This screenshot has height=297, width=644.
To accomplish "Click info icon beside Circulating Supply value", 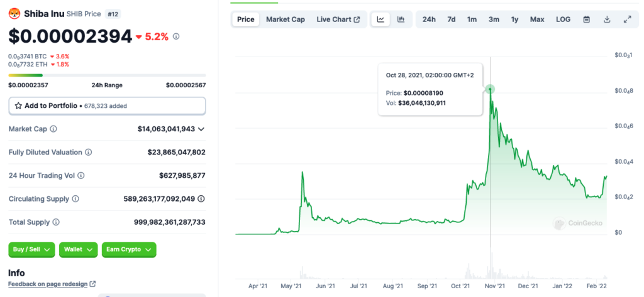I will pos(201,199).
